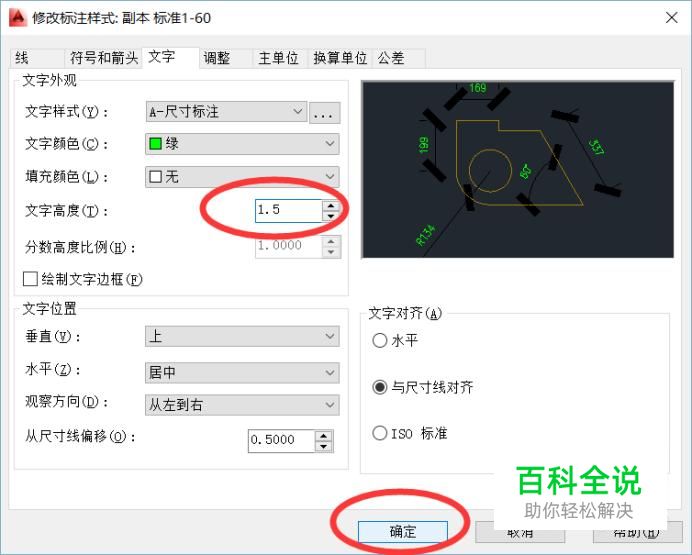Open the 文字样式 dropdown list

(x=226, y=112)
